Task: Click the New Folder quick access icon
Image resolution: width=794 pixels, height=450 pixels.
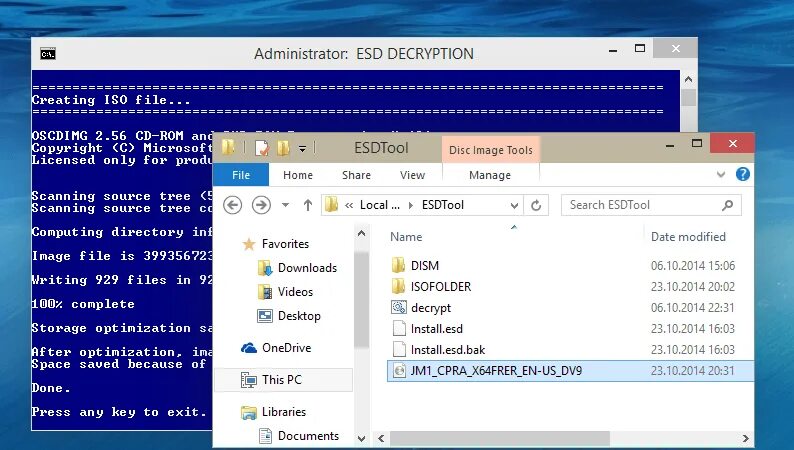Action: point(283,148)
